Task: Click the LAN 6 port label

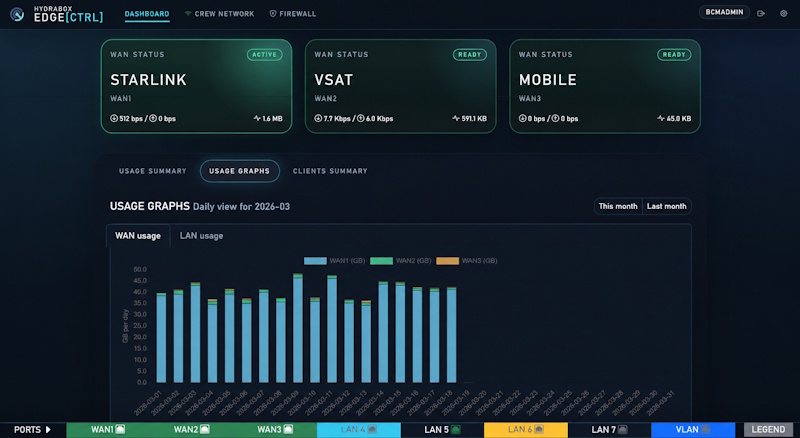Action: coord(520,430)
